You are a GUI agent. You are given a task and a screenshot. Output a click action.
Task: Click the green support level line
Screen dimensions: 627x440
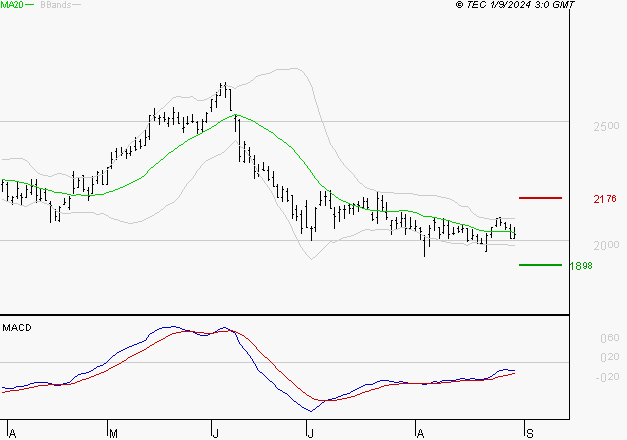pyautogui.click(x=540, y=265)
